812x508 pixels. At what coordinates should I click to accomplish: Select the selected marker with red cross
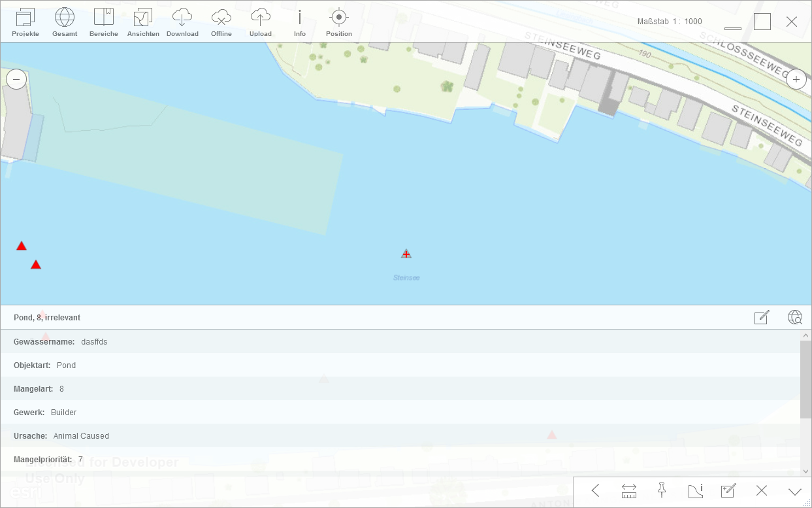[x=406, y=254]
